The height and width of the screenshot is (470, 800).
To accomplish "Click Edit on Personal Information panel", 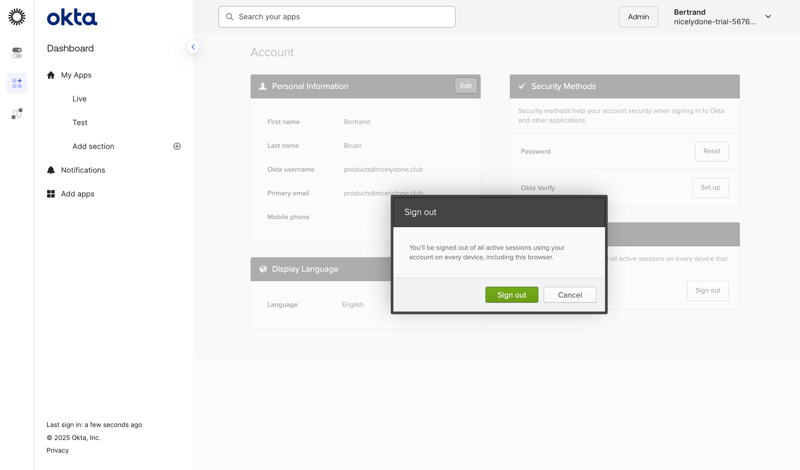I will [465, 86].
